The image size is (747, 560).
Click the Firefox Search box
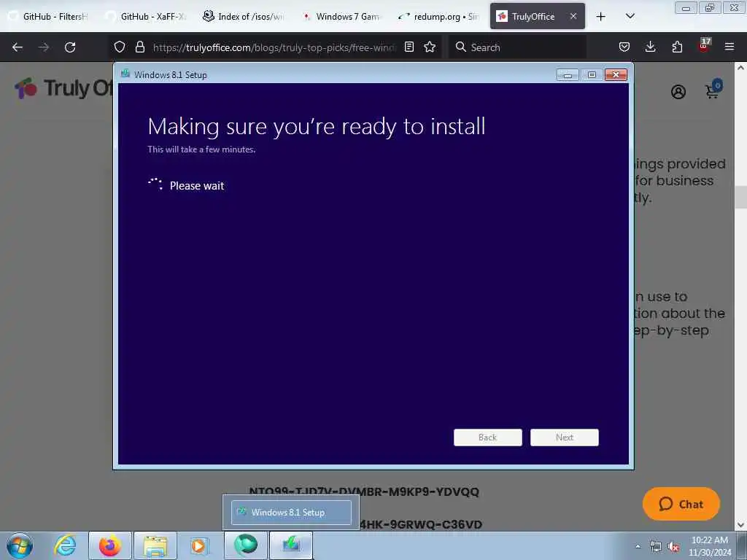point(517,47)
